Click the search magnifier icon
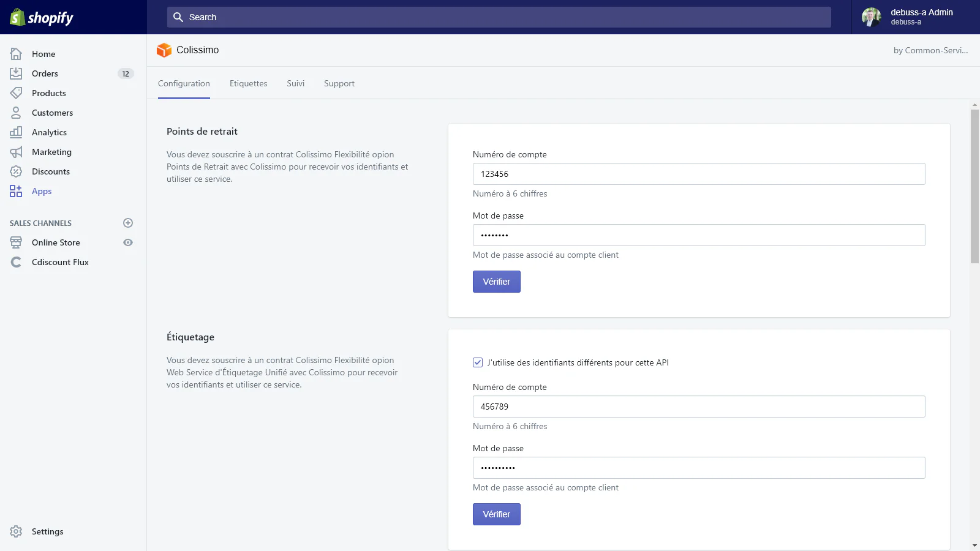The height and width of the screenshot is (551, 980). coord(178,17)
